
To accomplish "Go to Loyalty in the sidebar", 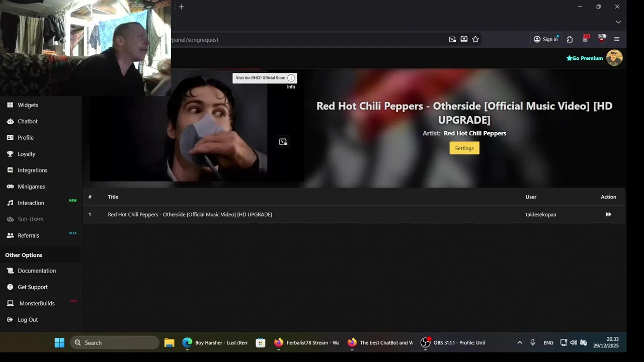I will pyautogui.click(x=26, y=154).
